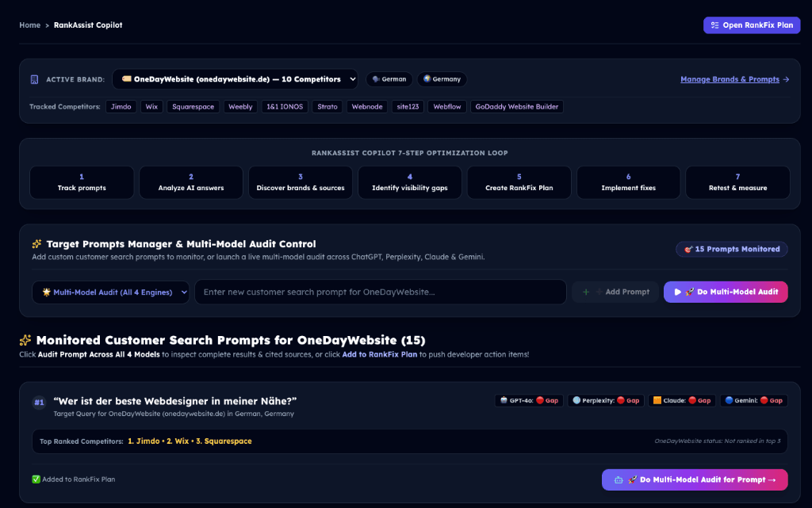This screenshot has height=508, width=812.
Task: Click the Squarespace competitor tag
Action: click(x=193, y=106)
